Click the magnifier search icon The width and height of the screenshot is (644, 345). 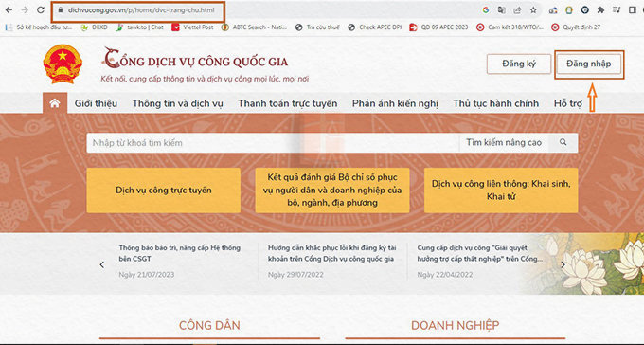tap(563, 142)
